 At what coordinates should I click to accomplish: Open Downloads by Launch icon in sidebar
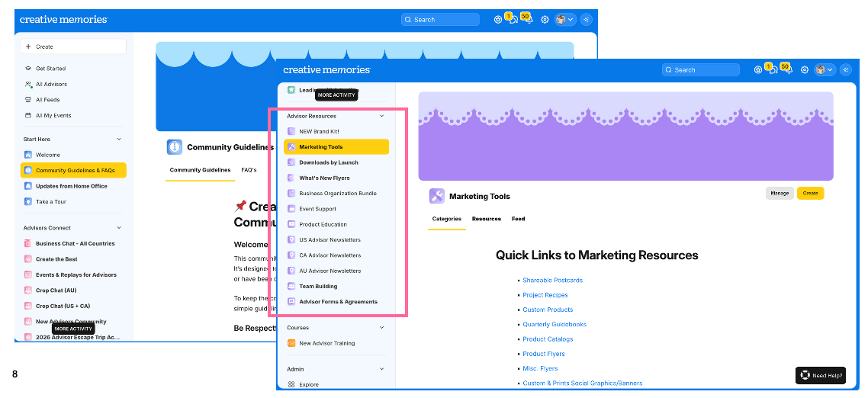coord(291,162)
